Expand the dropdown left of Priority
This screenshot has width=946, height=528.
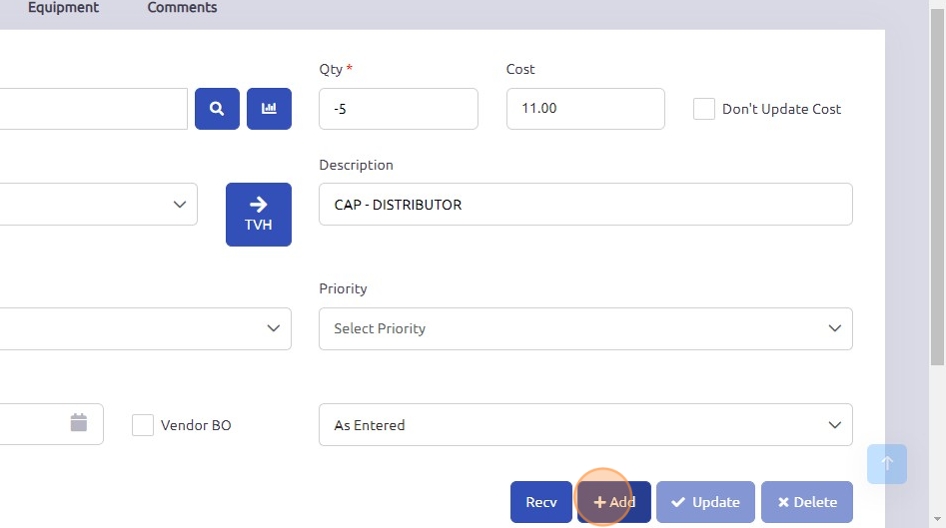pyautogui.click(x=145, y=329)
